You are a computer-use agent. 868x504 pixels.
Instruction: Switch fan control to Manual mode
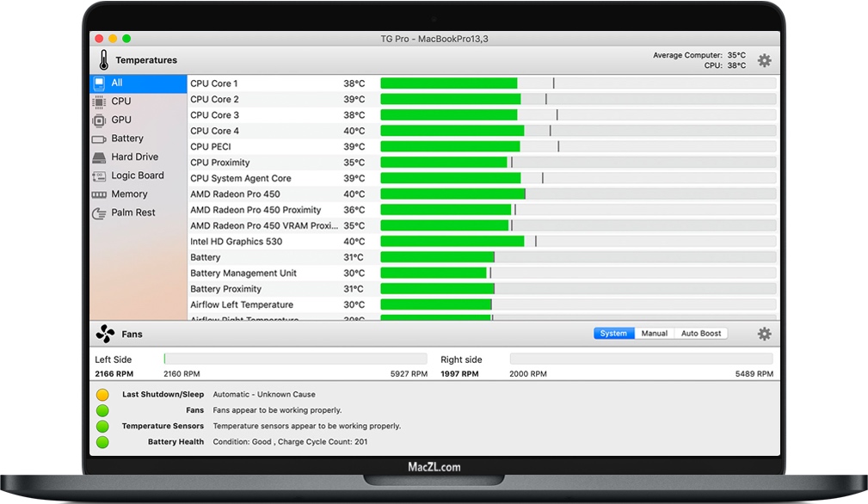point(655,334)
